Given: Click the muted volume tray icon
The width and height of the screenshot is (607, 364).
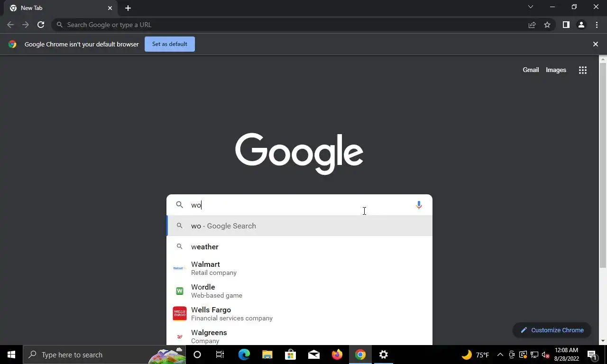Looking at the screenshot, I should pyautogui.click(x=545, y=355).
